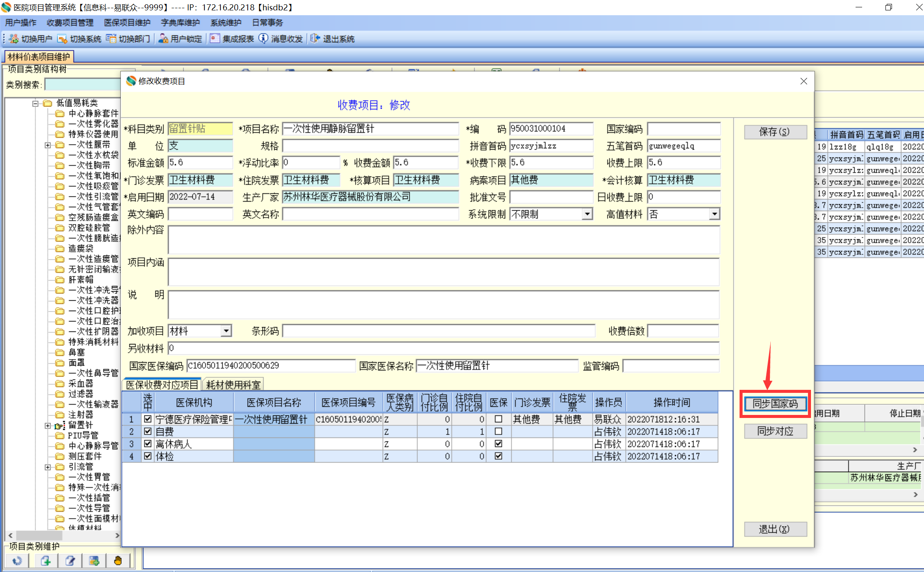Click the 保存(S) button
Viewport: 924px width, 572px height.
[775, 132]
